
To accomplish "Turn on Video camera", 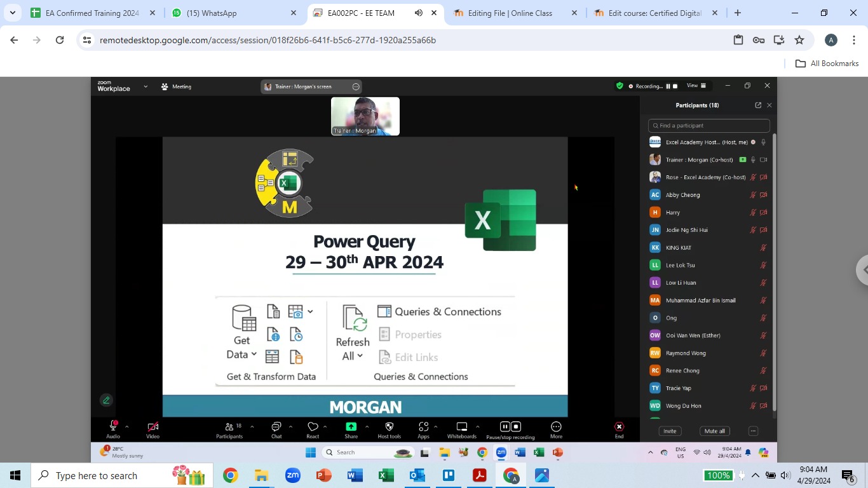I will tap(153, 427).
